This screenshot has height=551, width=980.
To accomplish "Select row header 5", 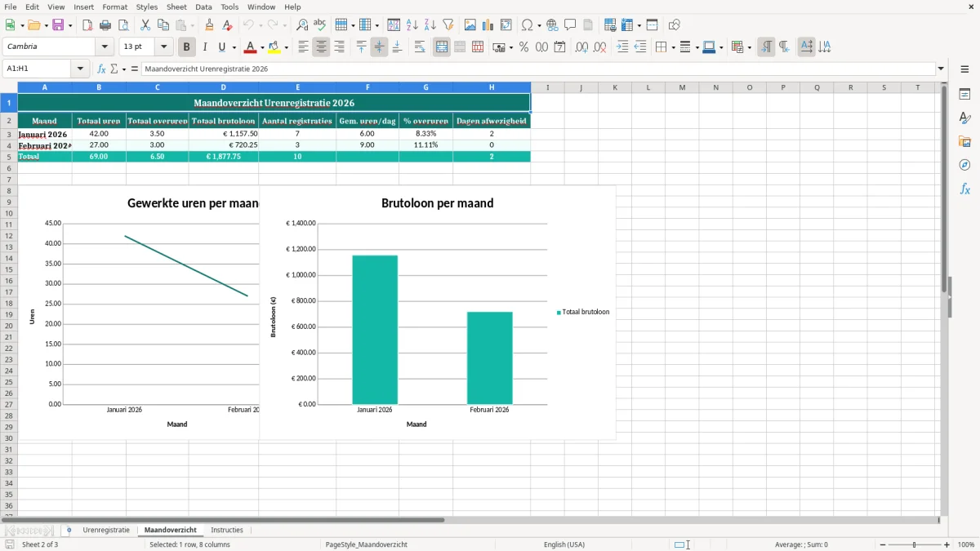I will [x=8, y=157].
